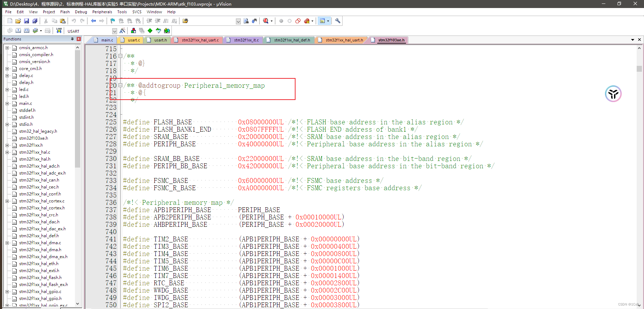The height and width of the screenshot is (309, 644).
Task: Expand the main.c tree node
Action: (x=7, y=103)
